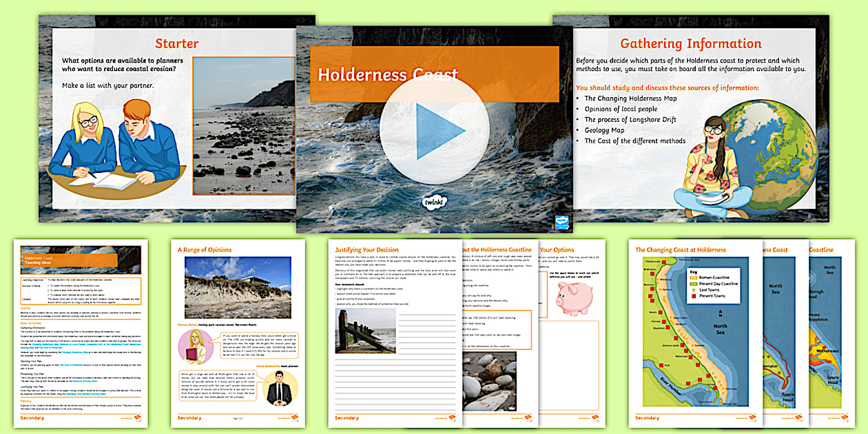
Task: Click the north arrow symbol on the Holderness map
Action: coord(721,313)
